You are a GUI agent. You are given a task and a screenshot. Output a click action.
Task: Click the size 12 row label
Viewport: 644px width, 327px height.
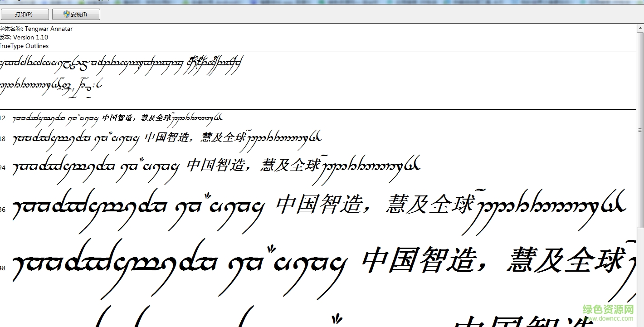tap(3, 118)
